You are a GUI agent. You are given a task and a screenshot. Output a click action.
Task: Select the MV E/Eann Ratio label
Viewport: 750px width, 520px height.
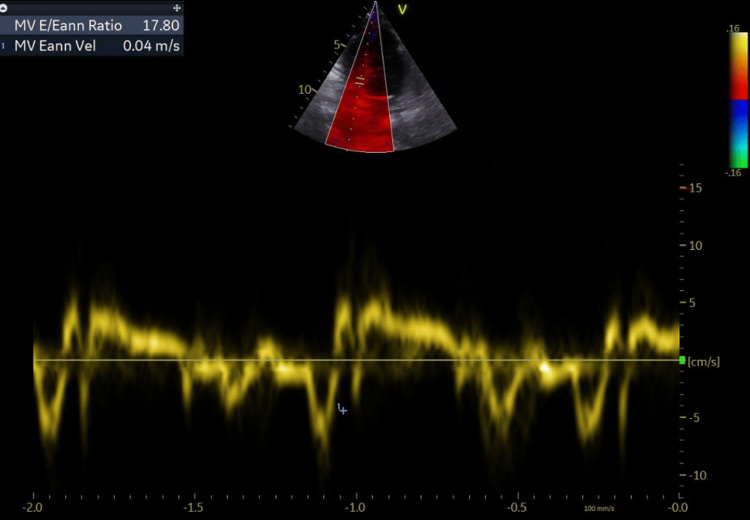(x=68, y=25)
